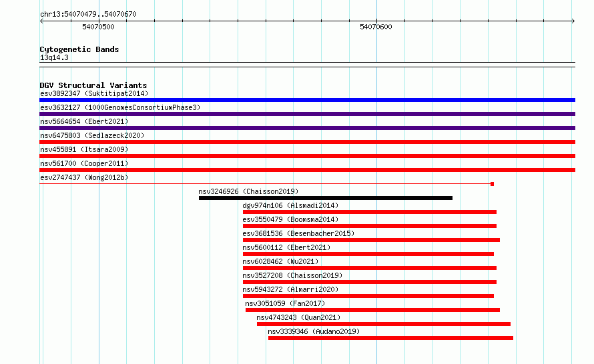This screenshot has height=364, width=594.
Task: Select red bar under nsv5600112 label
Action: (x=368, y=254)
